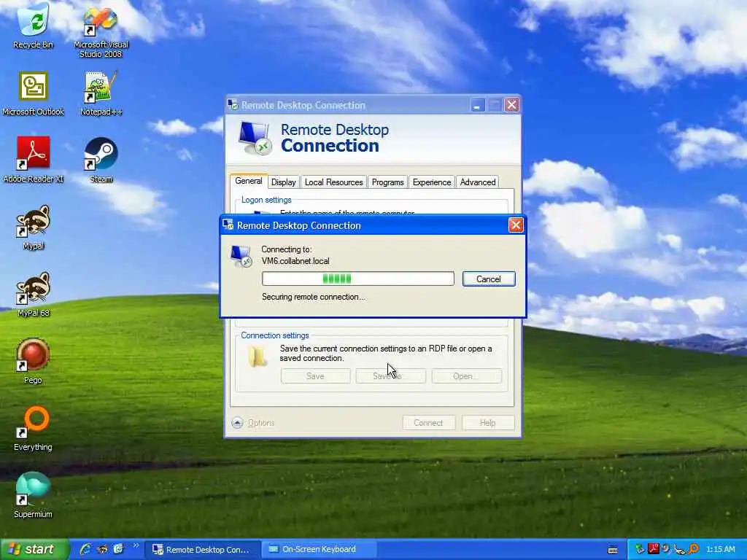Select the Pego desktop shortcut
The height and width of the screenshot is (560, 747).
(x=33, y=362)
